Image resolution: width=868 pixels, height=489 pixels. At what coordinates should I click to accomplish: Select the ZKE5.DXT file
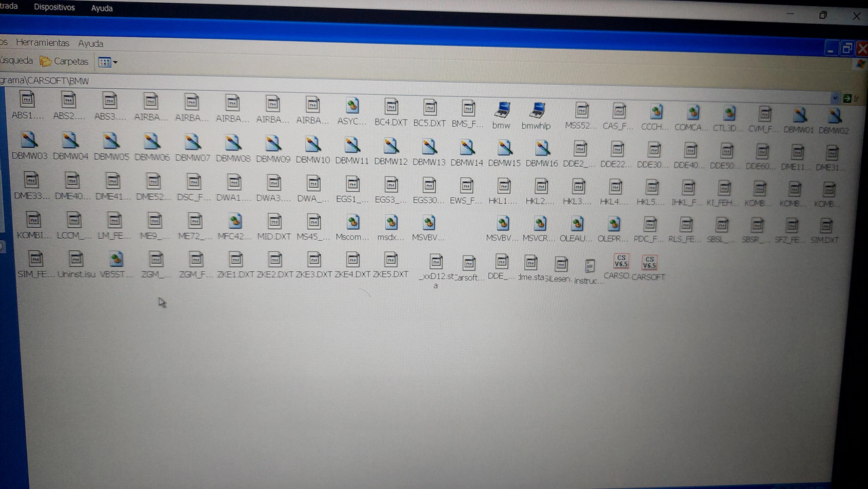tap(391, 259)
